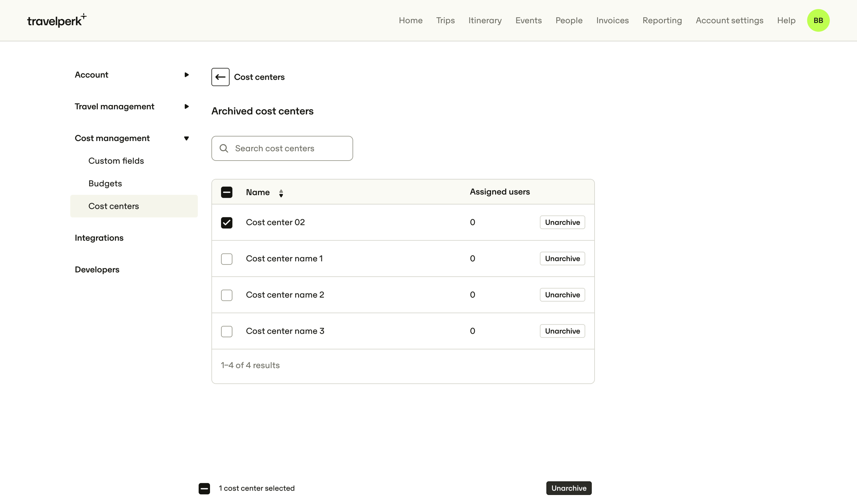
Task: Check the Cost center name 2 checkbox
Action: (227, 295)
